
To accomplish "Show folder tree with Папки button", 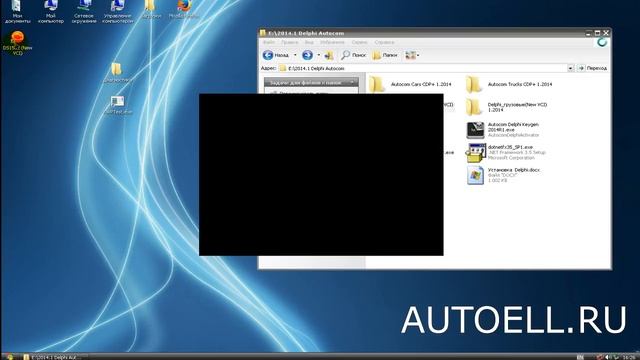I will [385, 55].
